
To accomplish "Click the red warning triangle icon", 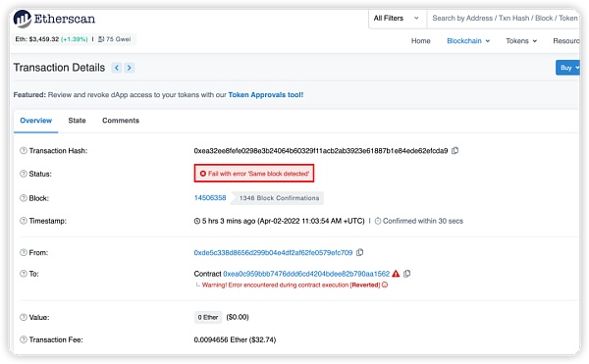I will click(396, 274).
